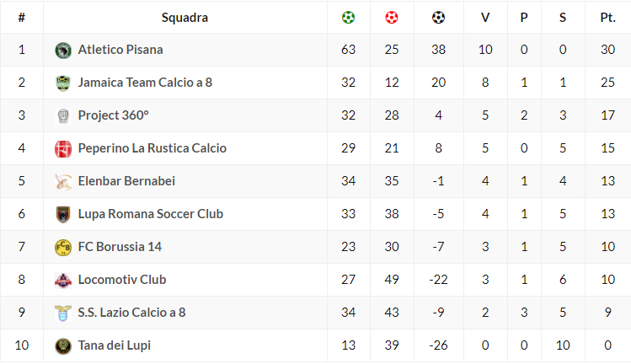Image resolution: width=631 pixels, height=364 pixels.
Task: Click the Jamaica Team Calcio a 8 logo
Action: (x=62, y=83)
